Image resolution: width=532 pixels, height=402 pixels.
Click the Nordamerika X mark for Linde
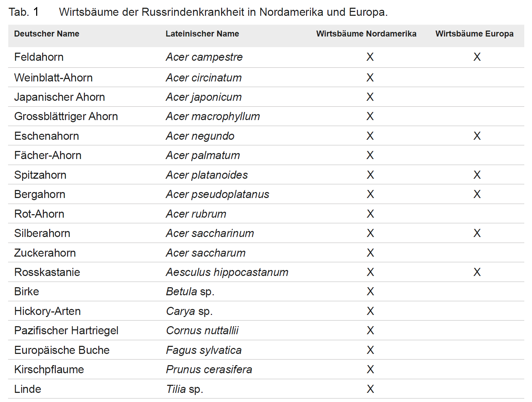point(370,389)
